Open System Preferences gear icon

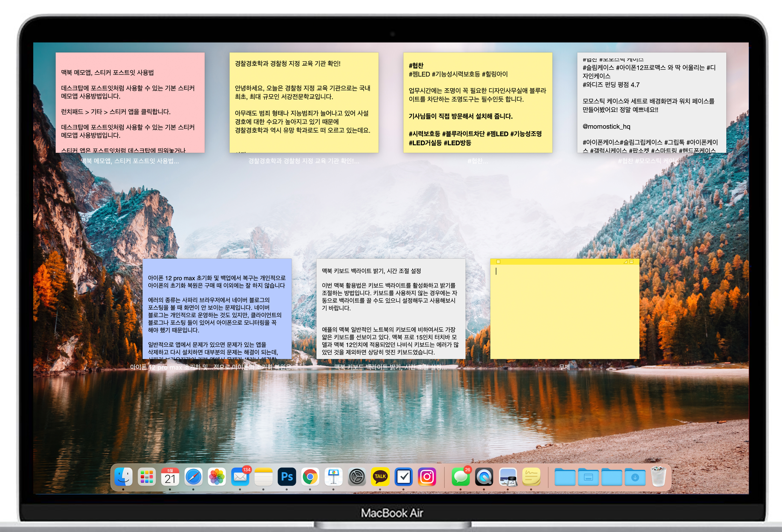(x=357, y=476)
